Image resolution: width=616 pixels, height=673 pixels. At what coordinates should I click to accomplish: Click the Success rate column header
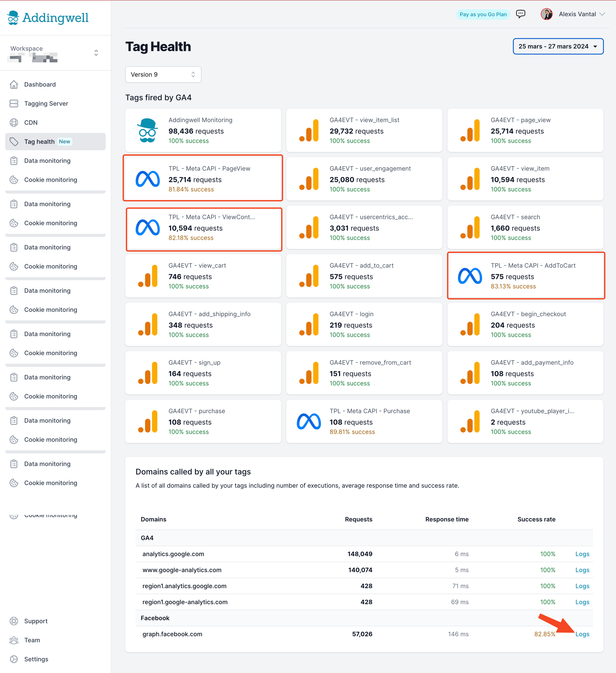536,519
